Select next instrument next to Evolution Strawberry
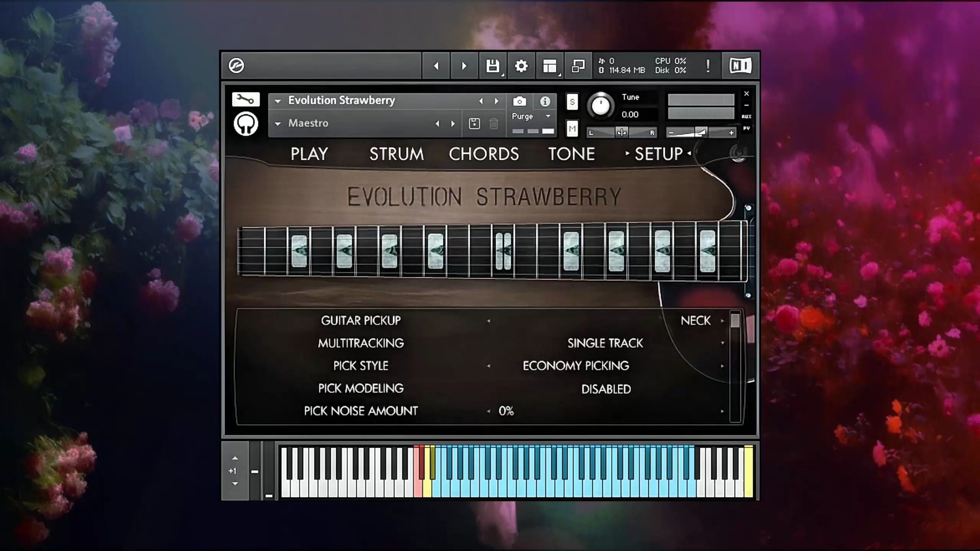This screenshot has height=551, width=980. click(497, 101)
